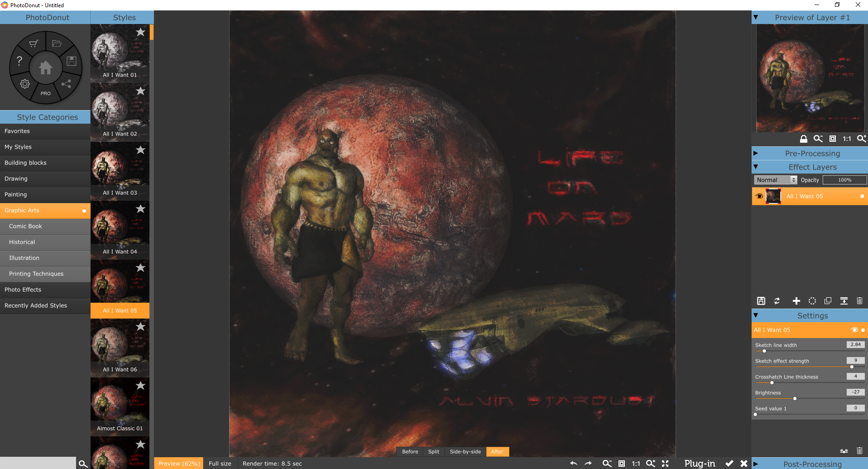Switch to the Side-by-side view
This screenshot has width=868, height=469.
coord(465,451)
